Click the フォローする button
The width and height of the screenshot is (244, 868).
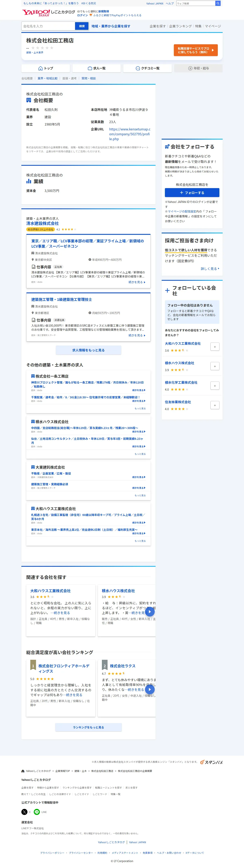192,193
